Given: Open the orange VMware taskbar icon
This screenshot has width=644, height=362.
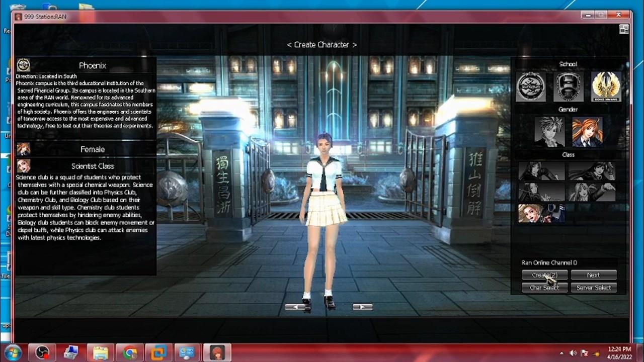Looking at the screenshot, I should [x=159, y=352].
